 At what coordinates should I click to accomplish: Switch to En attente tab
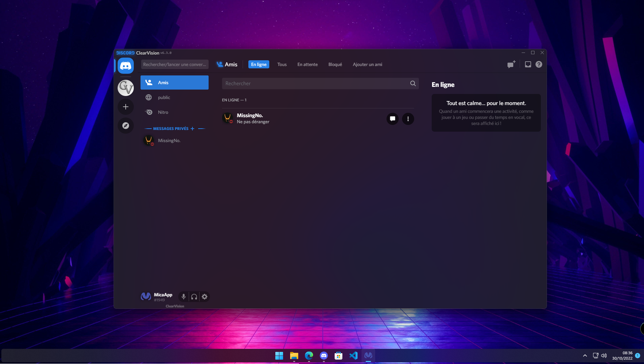tap(308, 64)
